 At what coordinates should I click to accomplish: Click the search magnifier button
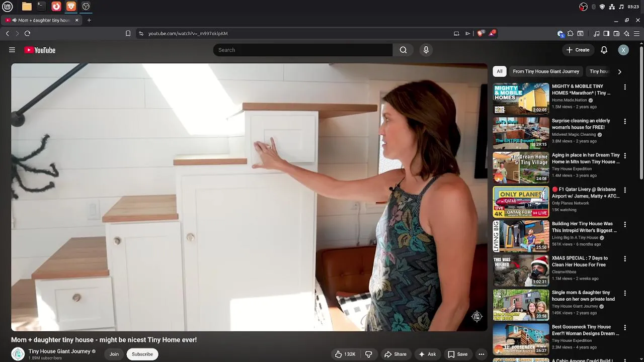pyautogui.click(x=403, y=50)
